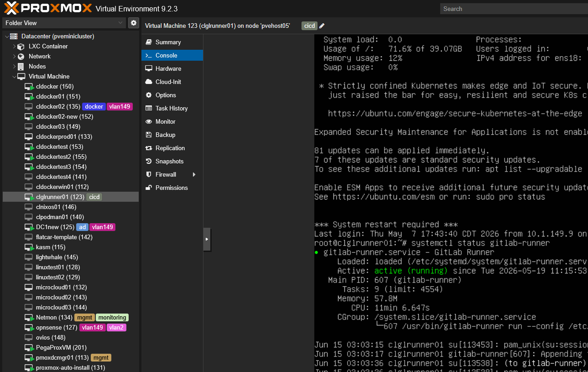This screenshot has height=372, width=588.
Task: Click the Virtual Machine monitor icon
Action: click(x=21, y=76)
